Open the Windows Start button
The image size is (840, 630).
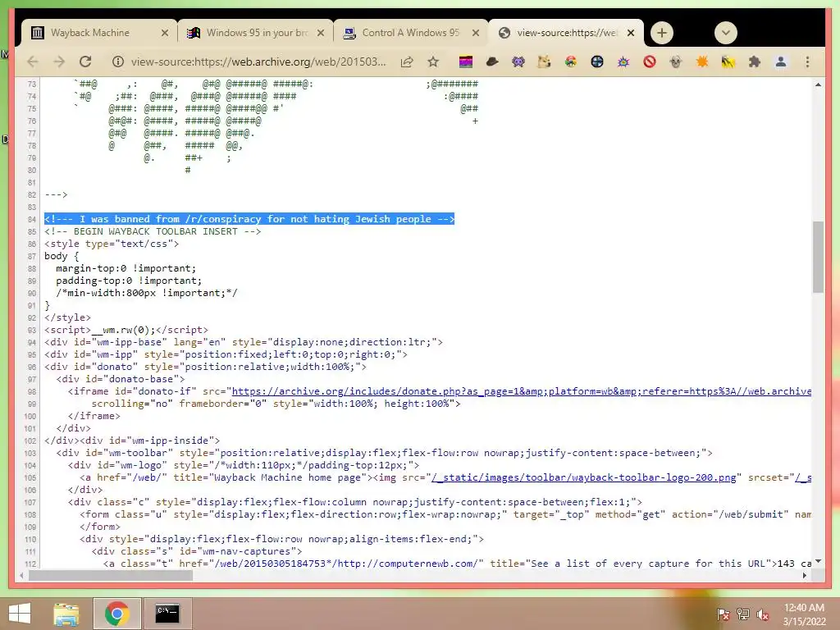coord(20,614)
